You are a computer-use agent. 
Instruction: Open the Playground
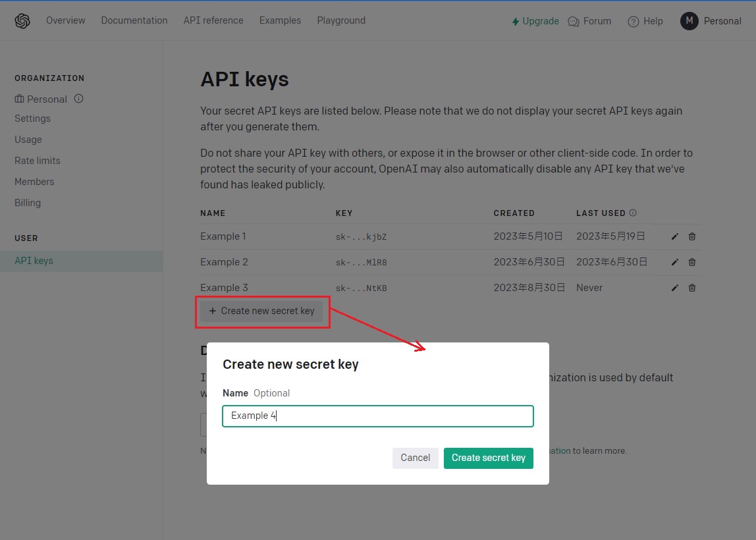[x=341, y=20]
